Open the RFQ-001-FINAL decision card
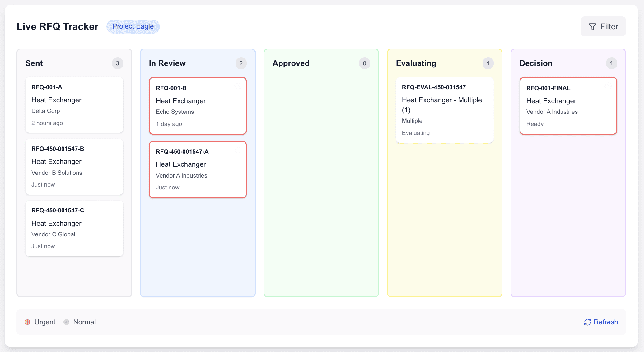The height and width of the screenshot is (352, 644). coord(568,106)
